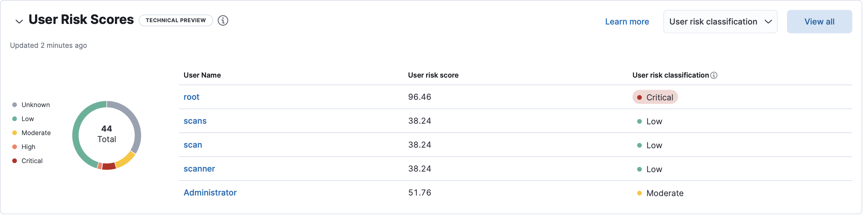The image size is (868, 220).
Task: Click the Technical Preview badge
Action: pos(175,21)
